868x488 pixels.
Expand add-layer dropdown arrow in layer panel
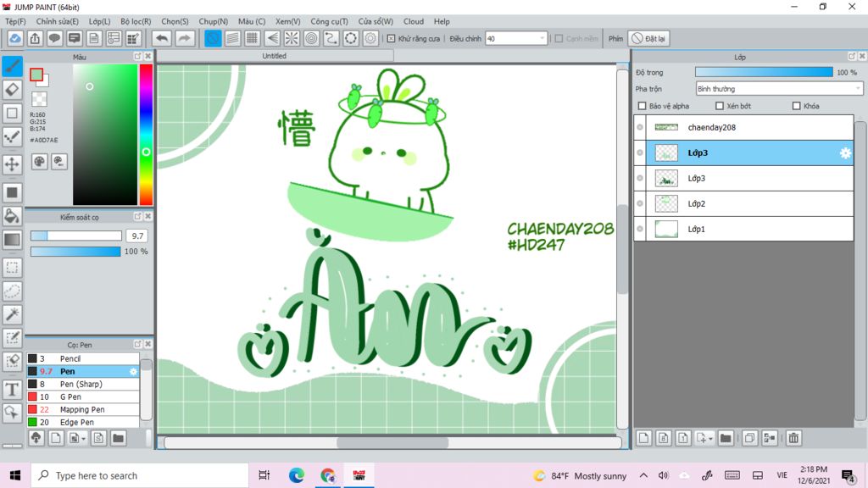coord(710,440)
